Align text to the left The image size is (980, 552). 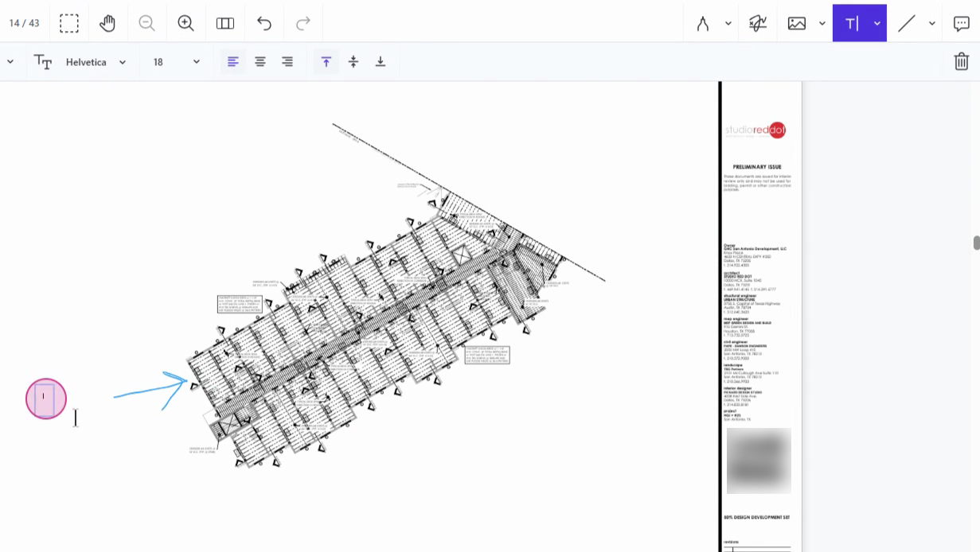tap(232, 62)
